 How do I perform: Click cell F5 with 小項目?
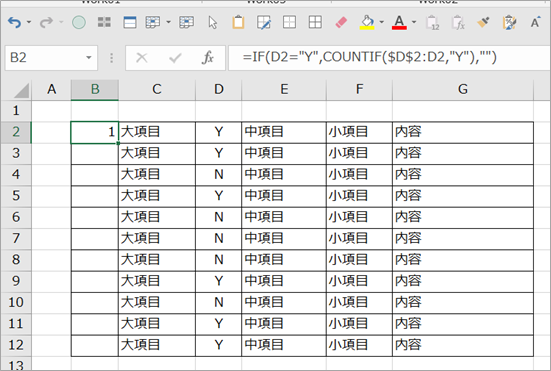pyautogui.click(x=359, y=196)
